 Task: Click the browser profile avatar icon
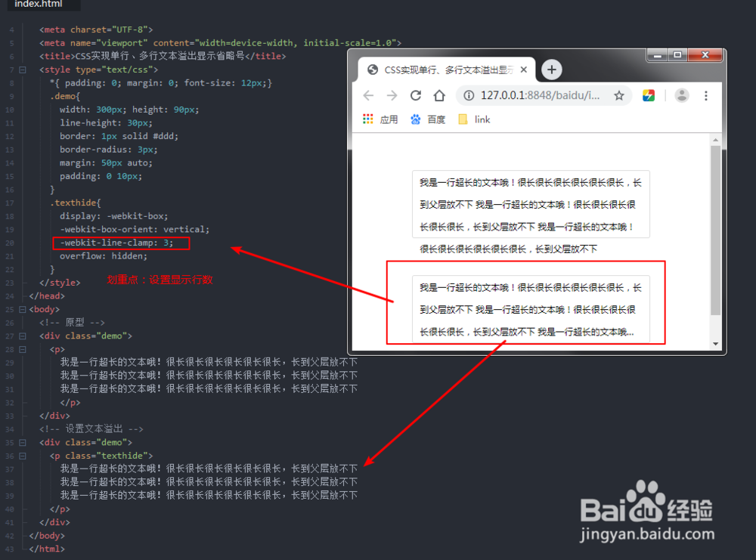tap(681, 95)
